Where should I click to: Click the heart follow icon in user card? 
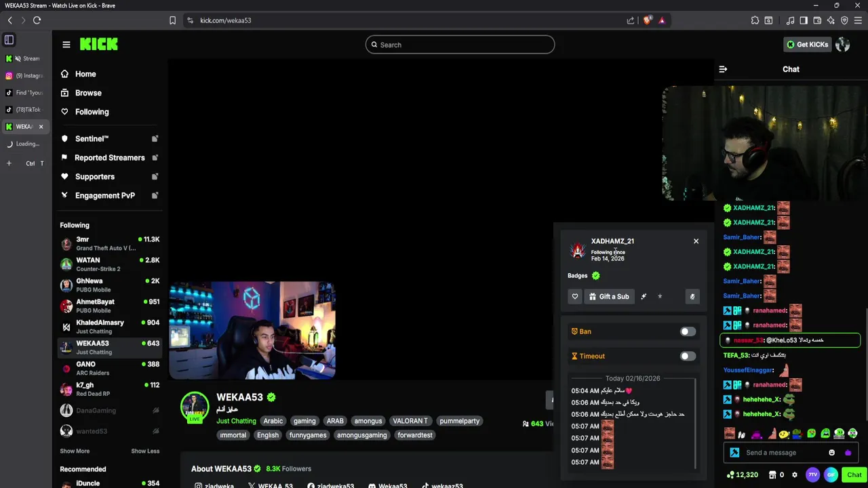(575, 296)
